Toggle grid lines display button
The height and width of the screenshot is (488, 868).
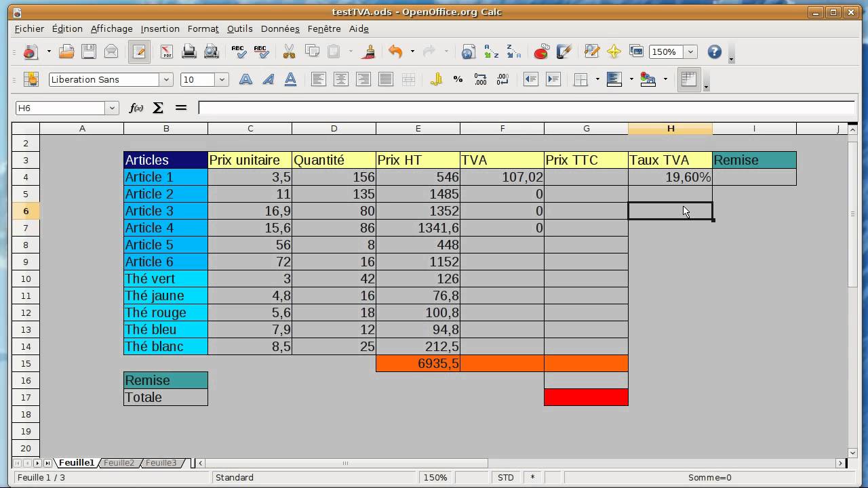688,79
